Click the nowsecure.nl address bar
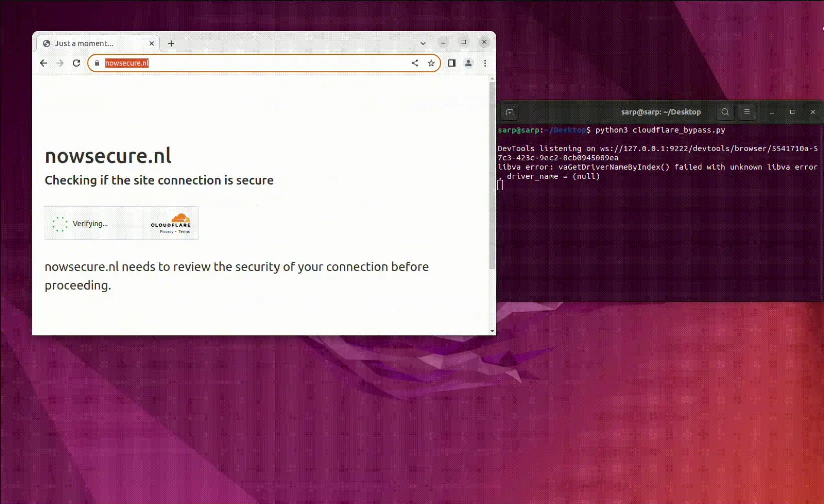 click(x=250, y=63)
